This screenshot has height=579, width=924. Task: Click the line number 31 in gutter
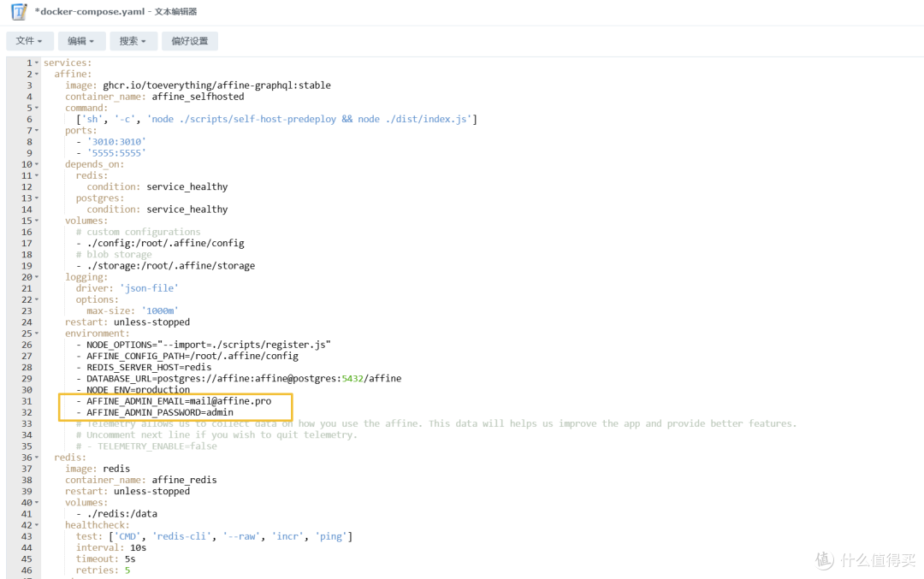point(27,401)
